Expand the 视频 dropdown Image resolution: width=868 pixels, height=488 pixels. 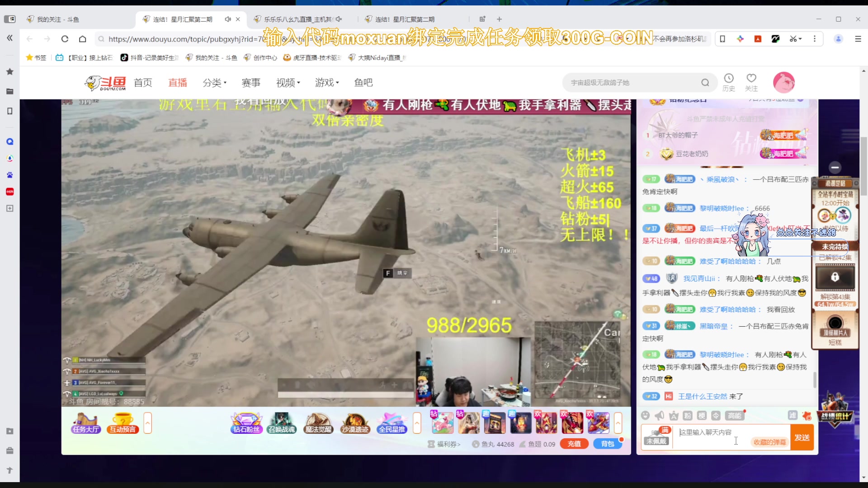pyautogui.click(x=288, y=83)
